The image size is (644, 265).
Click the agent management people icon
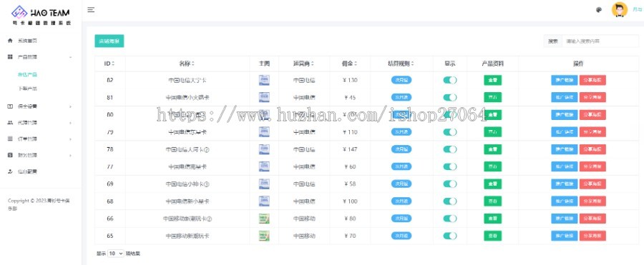[10, 123]
